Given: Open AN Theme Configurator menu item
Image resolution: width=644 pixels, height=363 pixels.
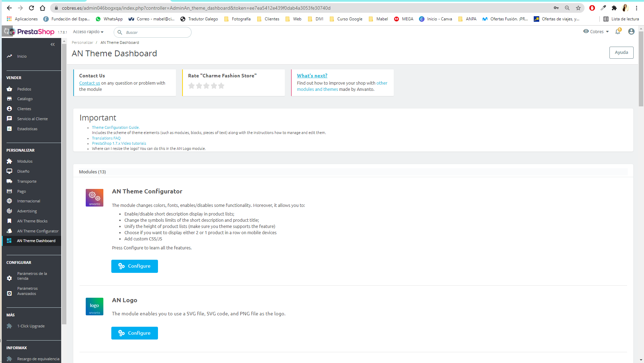Looking at the screenshot, I should 38,231.
